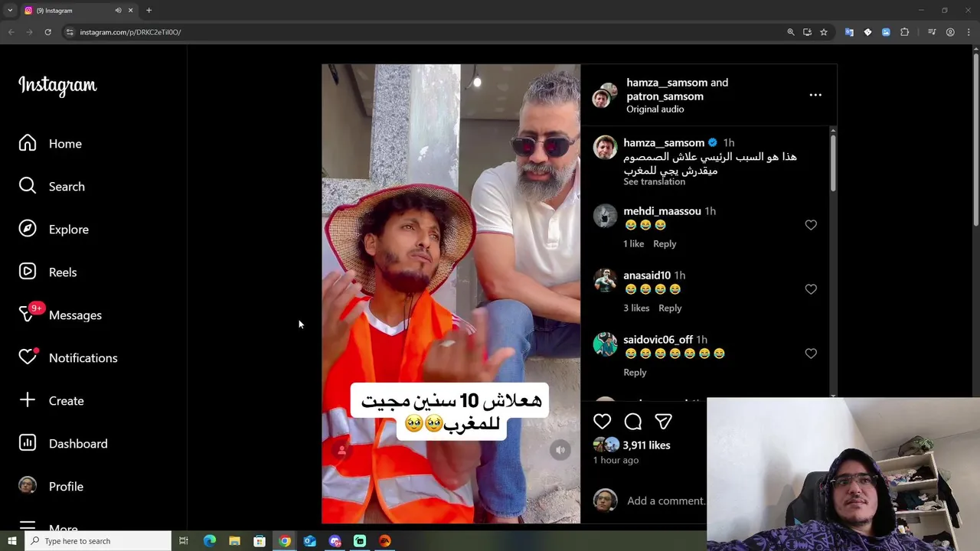Open the Windows Start menu
Screen dimensions: 980x551
(11, 541)
